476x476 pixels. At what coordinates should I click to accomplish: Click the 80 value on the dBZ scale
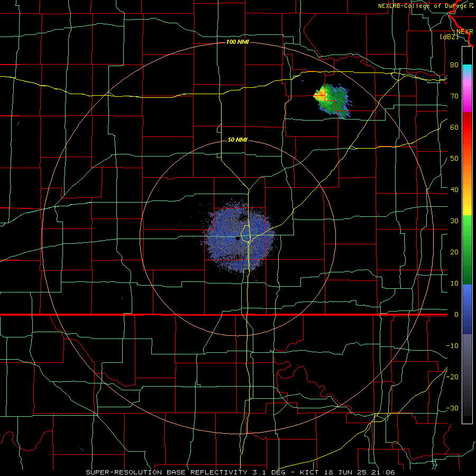(454, 65)
